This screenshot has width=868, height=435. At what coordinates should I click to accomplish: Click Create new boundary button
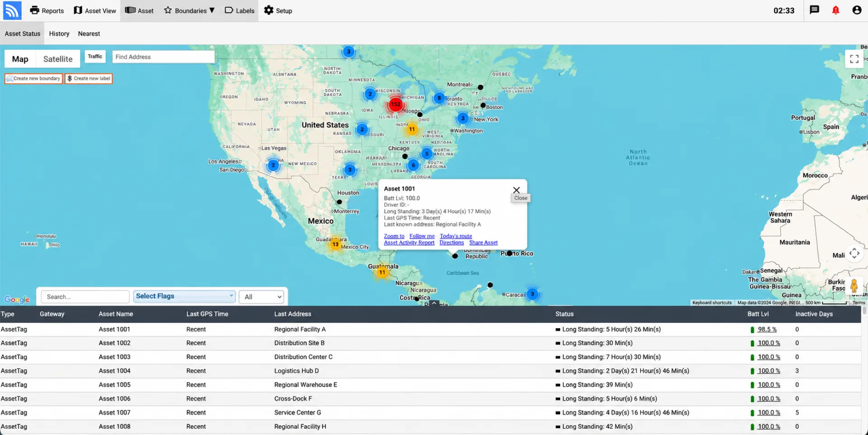click(x=34, y=78)
